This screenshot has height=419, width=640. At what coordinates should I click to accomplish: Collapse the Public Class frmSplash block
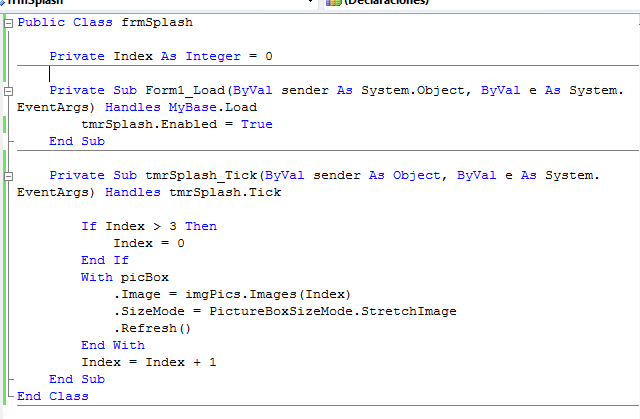tap(8, 23)
